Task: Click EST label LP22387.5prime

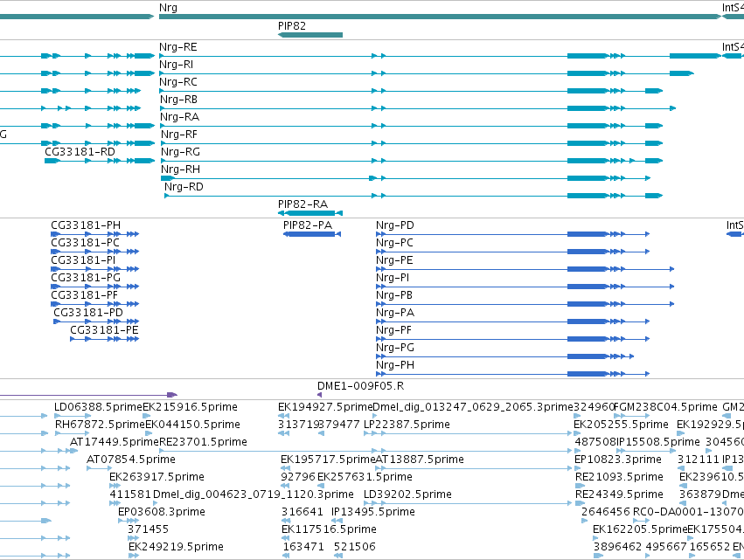Action: pyautogui.click(x=407, y=425)
